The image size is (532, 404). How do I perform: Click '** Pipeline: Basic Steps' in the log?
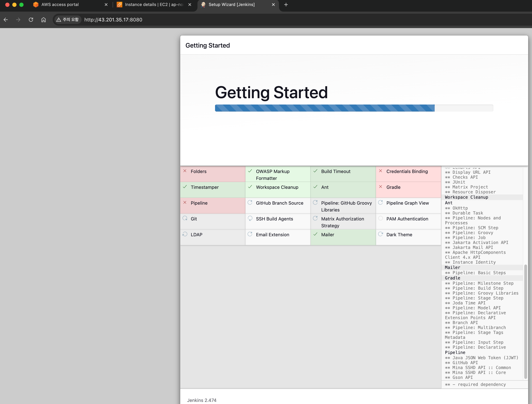click(x=475, y=273)
